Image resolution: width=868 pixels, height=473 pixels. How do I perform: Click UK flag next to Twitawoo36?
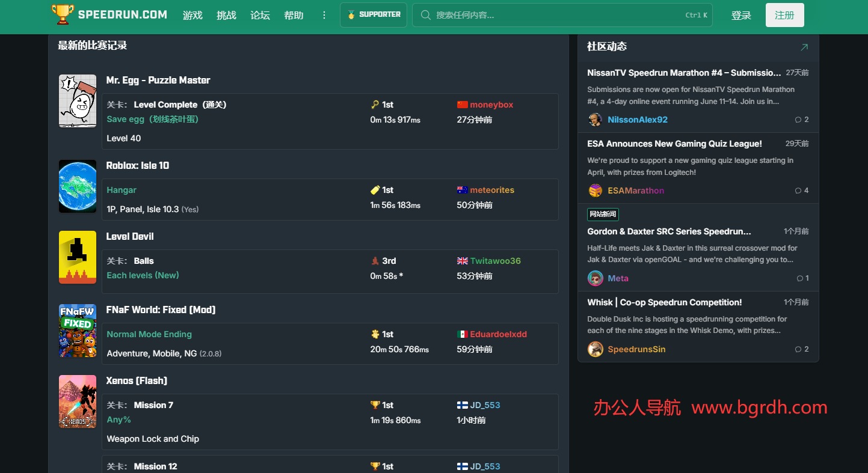(x=462, y=261)
